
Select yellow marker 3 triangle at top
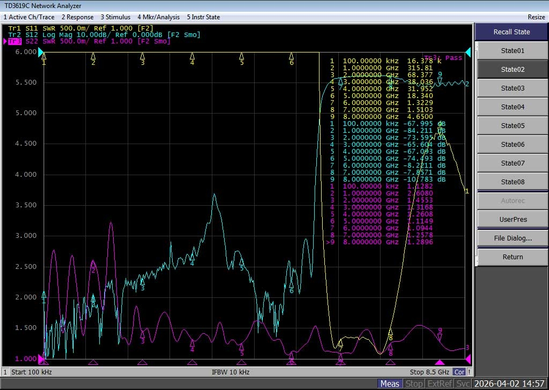[143, 56]
